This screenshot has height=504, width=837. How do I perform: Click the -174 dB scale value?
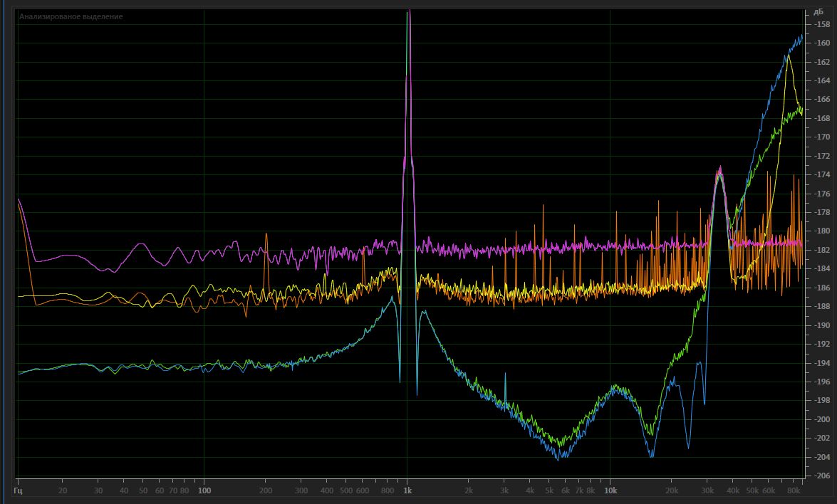pyautogui.click(x=821, y=174)
